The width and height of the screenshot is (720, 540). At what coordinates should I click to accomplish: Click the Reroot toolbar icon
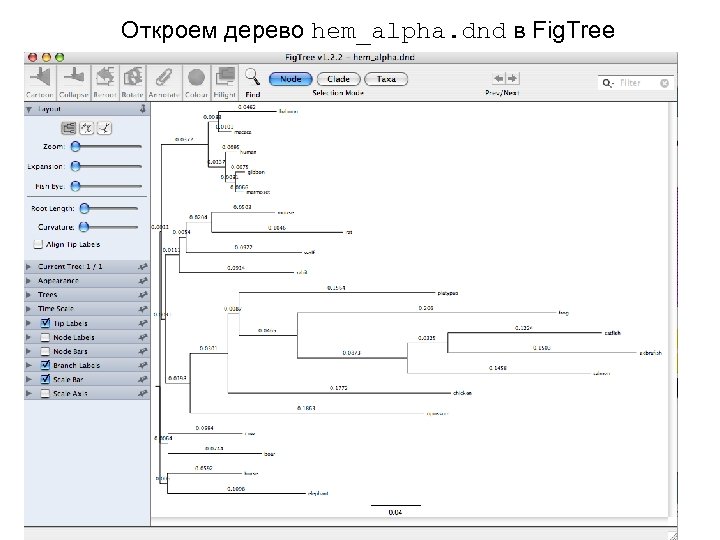(x=105, y=77)
